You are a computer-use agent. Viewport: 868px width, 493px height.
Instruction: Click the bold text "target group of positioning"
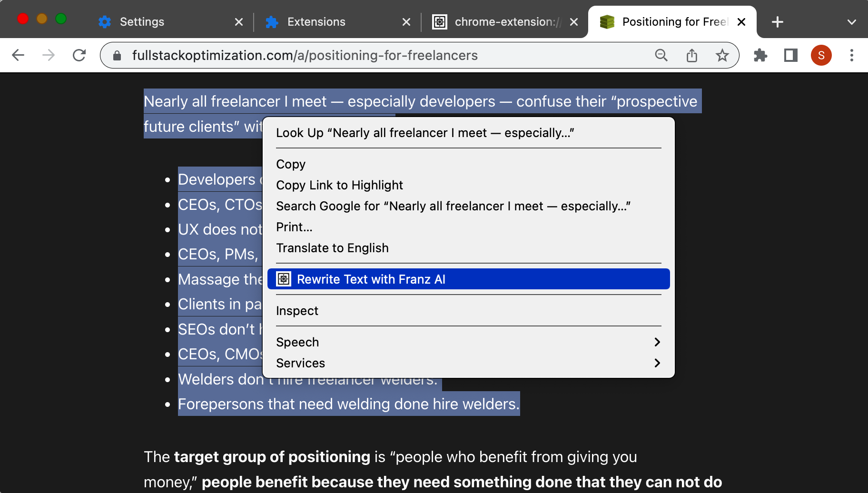pyautogui.click(x=272, y=457)
